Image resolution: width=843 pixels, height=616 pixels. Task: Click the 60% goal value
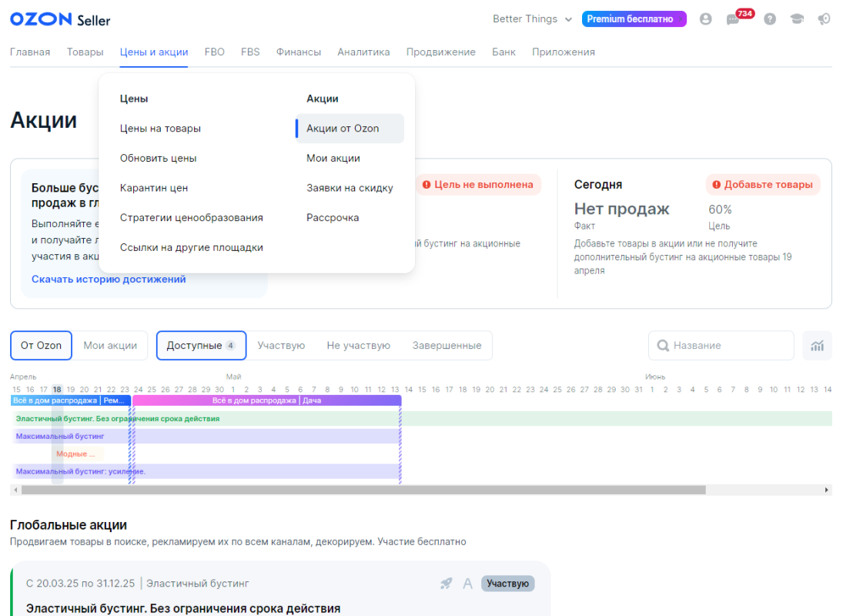coord(720,209)
